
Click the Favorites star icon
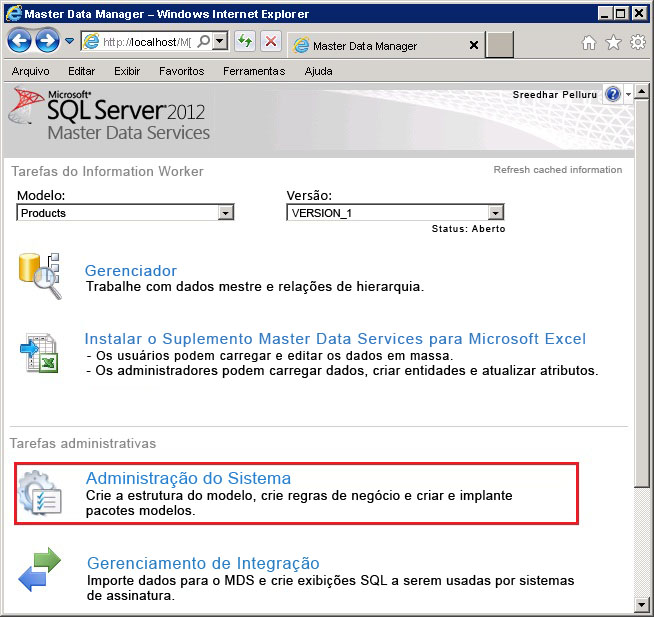pyautogui.click(x=613, y=43)
